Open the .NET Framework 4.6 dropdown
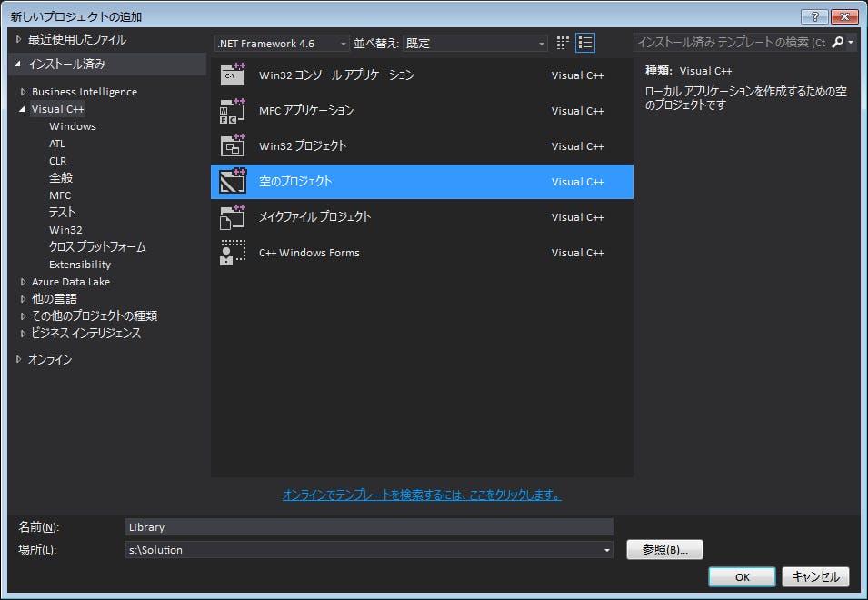The image size is (868, 600). tap(281, 43)
